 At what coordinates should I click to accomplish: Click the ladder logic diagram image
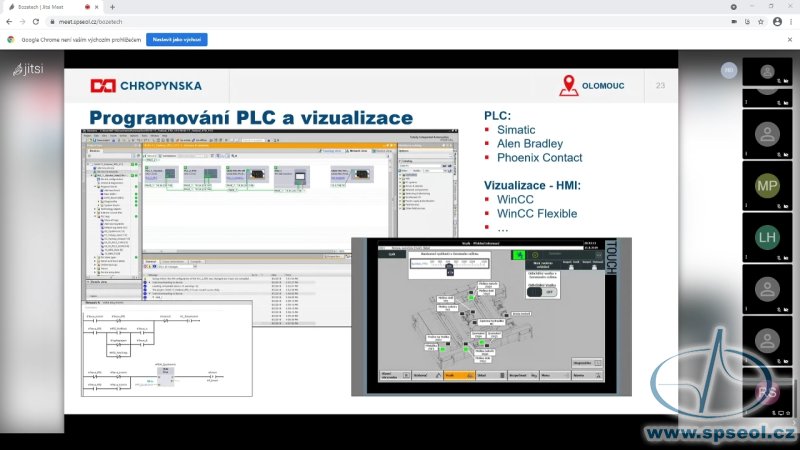click(167, 349)
